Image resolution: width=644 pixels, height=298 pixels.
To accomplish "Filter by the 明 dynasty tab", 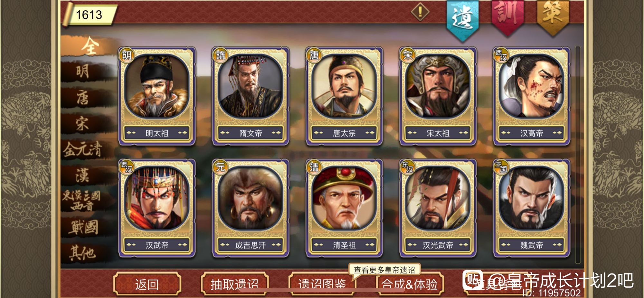I will coord(83,71).
